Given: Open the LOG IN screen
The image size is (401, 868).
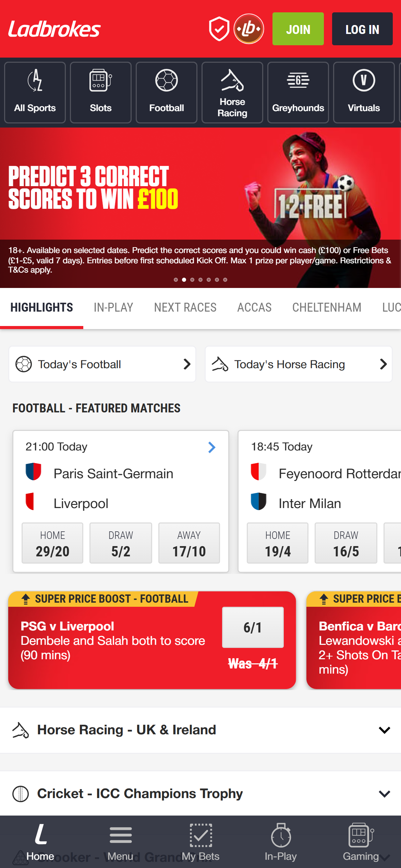Looking at the screenshot, I should (362, 29).
